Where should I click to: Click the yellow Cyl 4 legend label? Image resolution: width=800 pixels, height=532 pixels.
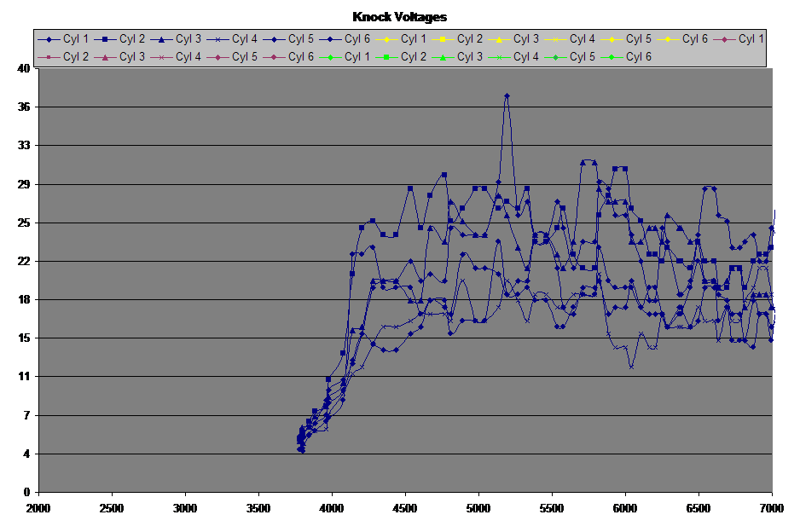click(583, 39)
